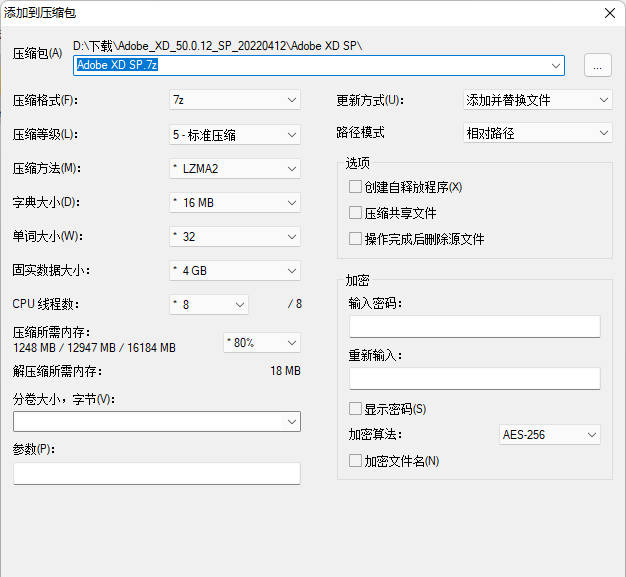Open the 固实数据大小 dropdown showing 4 GB
The width and height of the screenshot is (626, 577).
[x=235, y=271]
